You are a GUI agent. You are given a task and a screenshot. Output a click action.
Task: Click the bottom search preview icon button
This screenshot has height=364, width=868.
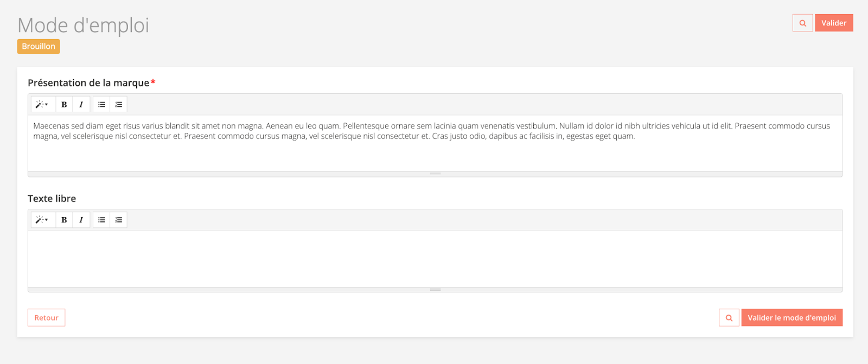729,318
